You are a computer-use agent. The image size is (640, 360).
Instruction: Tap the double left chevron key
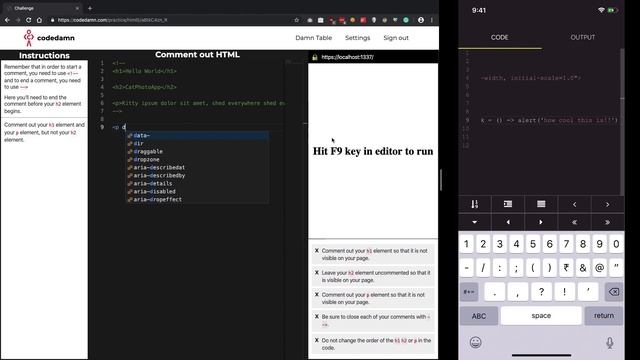(574, 222)
